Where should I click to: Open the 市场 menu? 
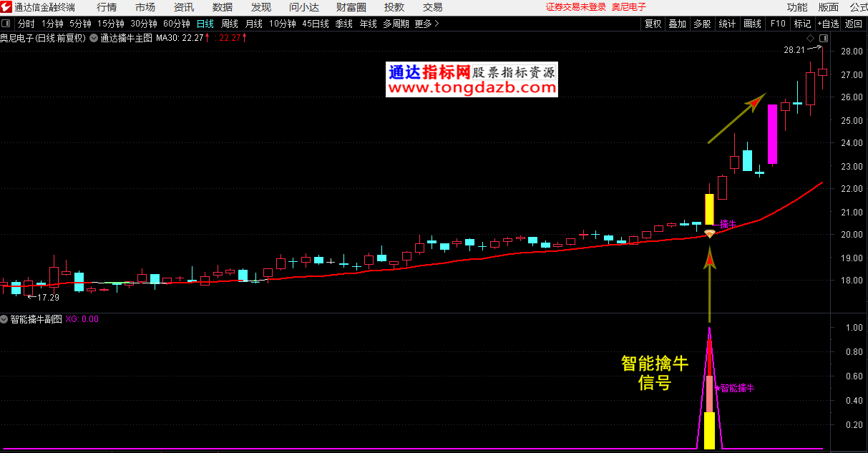click(145, 7)
